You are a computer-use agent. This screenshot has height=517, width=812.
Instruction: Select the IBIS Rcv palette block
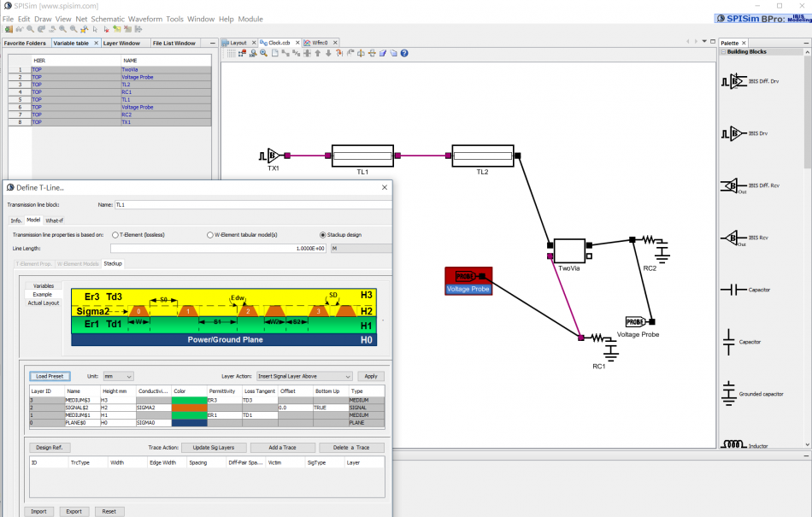click(731, 237)
